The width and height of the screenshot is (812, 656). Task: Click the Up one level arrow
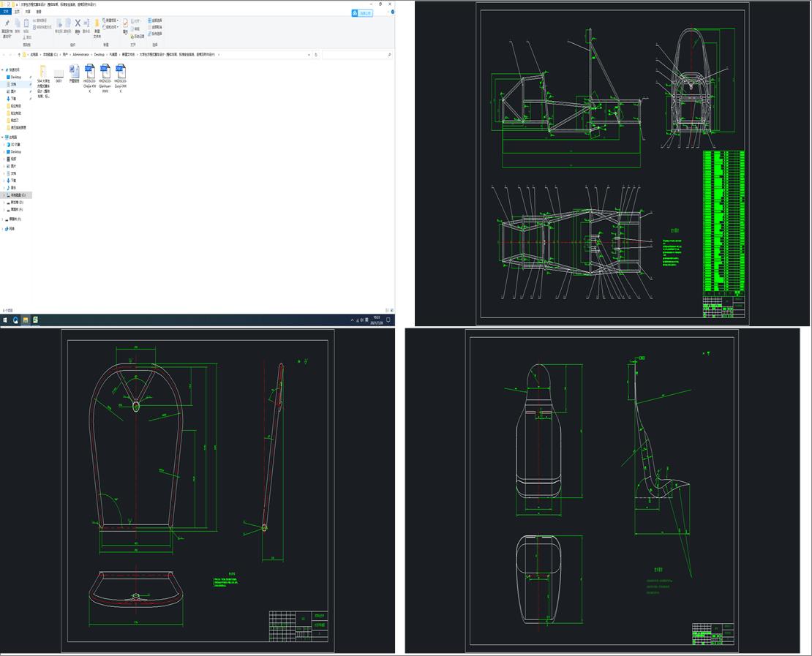coord(18,55)
